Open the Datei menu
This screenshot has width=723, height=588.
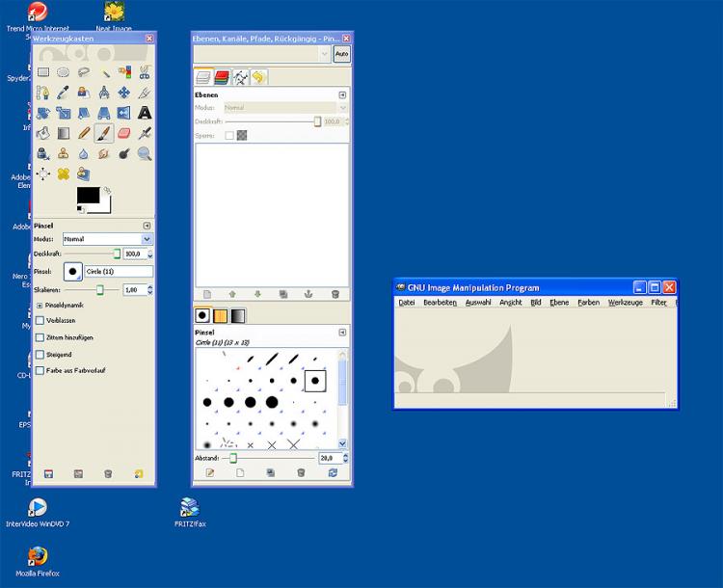406,303
